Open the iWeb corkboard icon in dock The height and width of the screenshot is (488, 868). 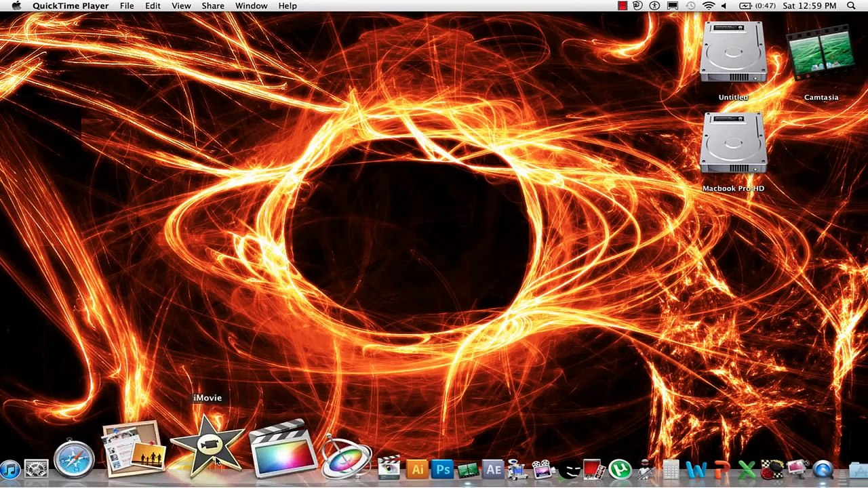click(134, 449)
